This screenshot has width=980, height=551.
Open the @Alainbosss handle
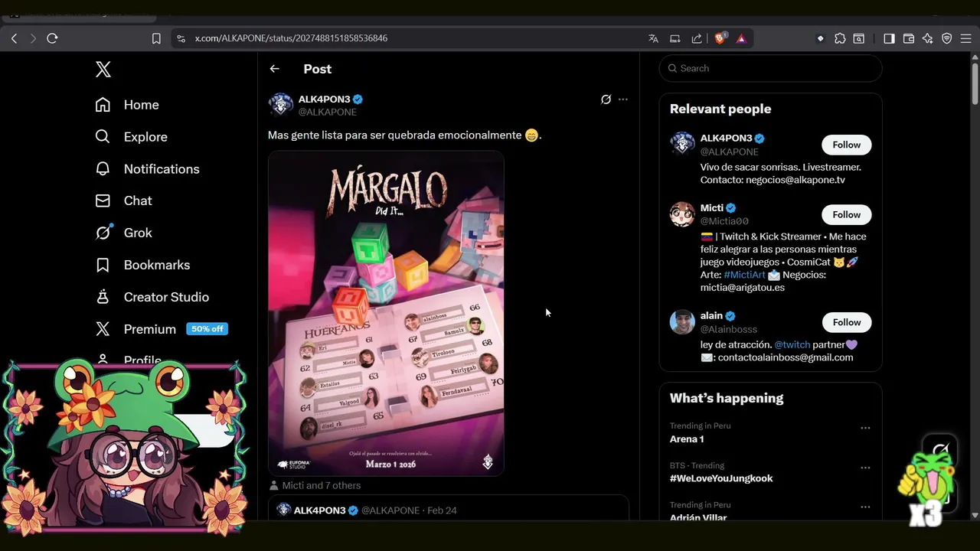click(728, 329)
